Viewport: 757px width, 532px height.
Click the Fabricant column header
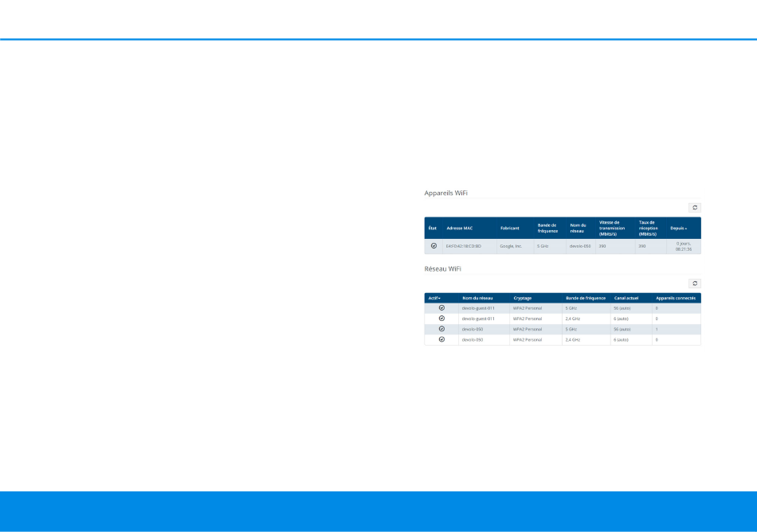510,228
